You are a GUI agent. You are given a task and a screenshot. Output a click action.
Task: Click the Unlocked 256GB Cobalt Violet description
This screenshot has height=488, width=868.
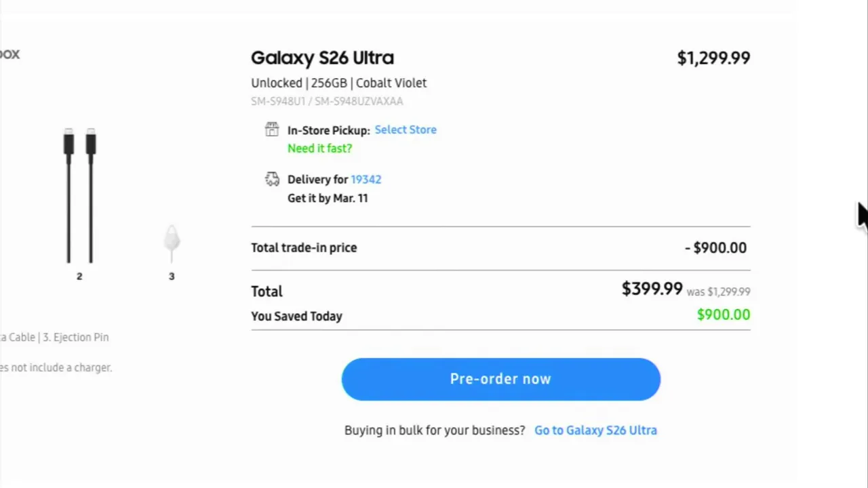tap(338, 83)
